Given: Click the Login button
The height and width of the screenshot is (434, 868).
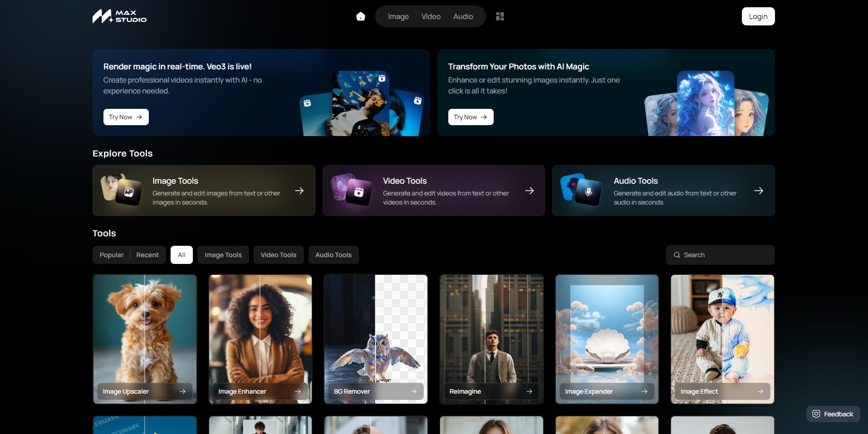Looking at the screenshot, I should [758, 16].
